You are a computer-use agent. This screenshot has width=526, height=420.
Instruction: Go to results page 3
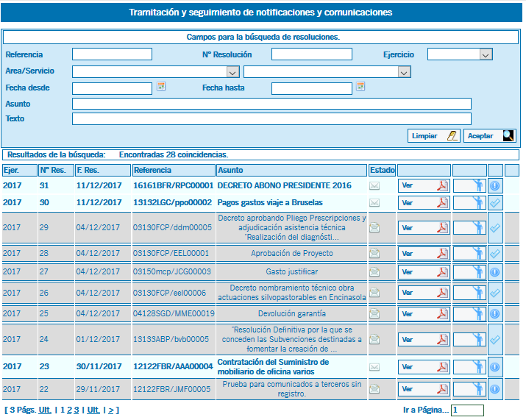coord(77,410)
